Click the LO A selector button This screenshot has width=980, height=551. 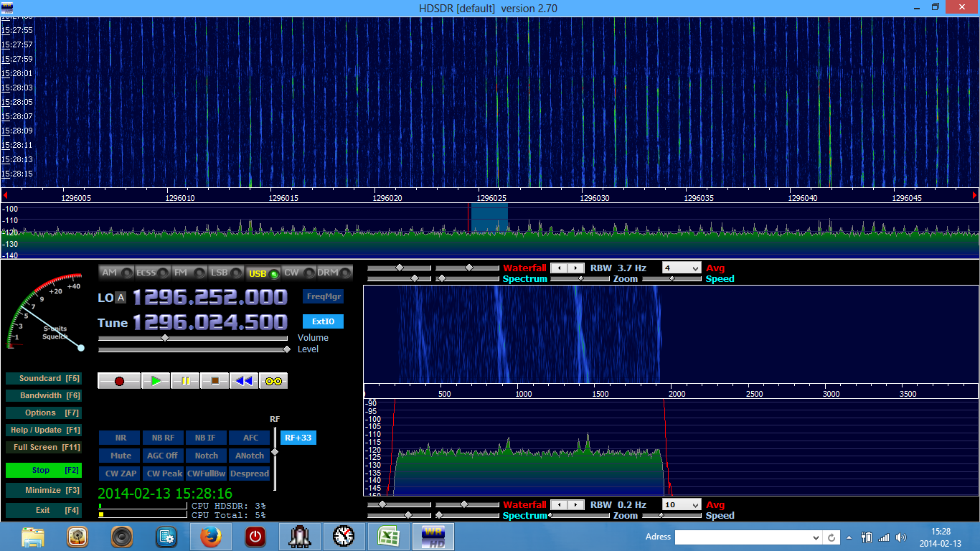(x=121, y=298)
